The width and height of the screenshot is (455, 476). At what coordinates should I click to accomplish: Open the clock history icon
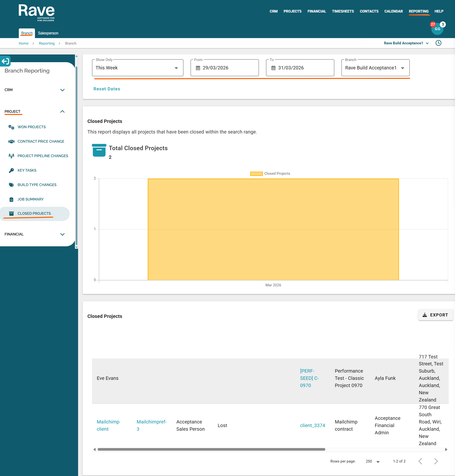(x=438, y=43)
